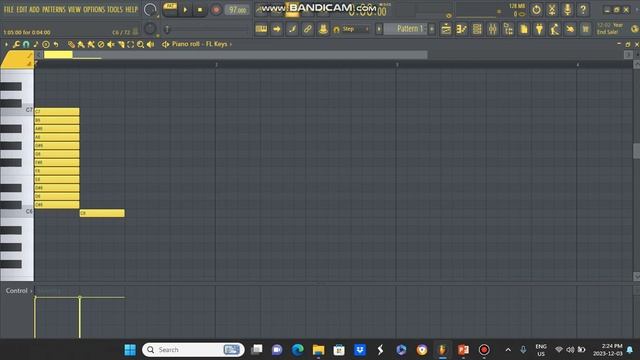Screen dimensions: 640x360
Task: Select the piano roll Paint brush tool
Action: click(81, 44)
